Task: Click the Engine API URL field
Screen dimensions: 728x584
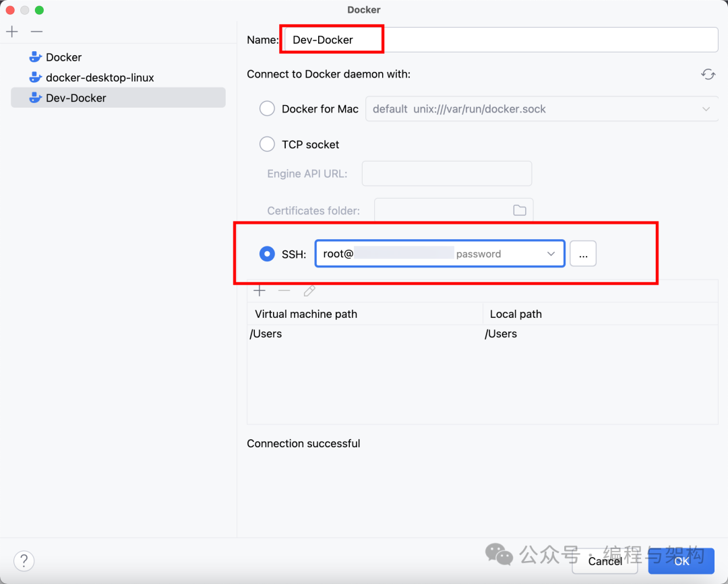Action: (x=447, y=174)
